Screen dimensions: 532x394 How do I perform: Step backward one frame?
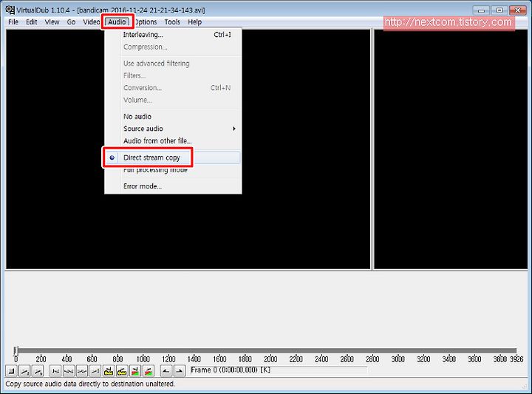tap(69, 371)
